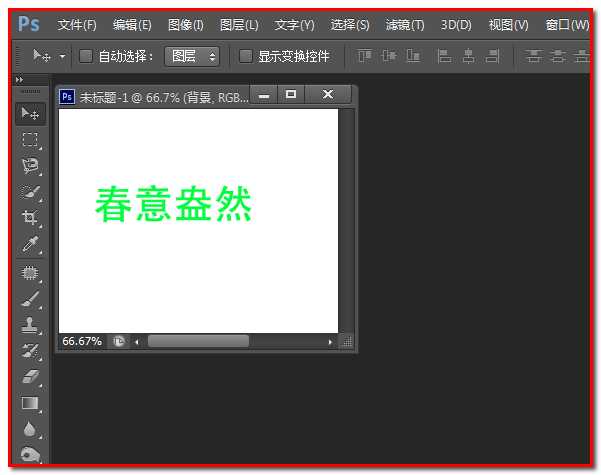The height and width of the screenshot is (475, 601).
Task: Enable the 自动选择 checkbox
Action: tap(86, 57)
